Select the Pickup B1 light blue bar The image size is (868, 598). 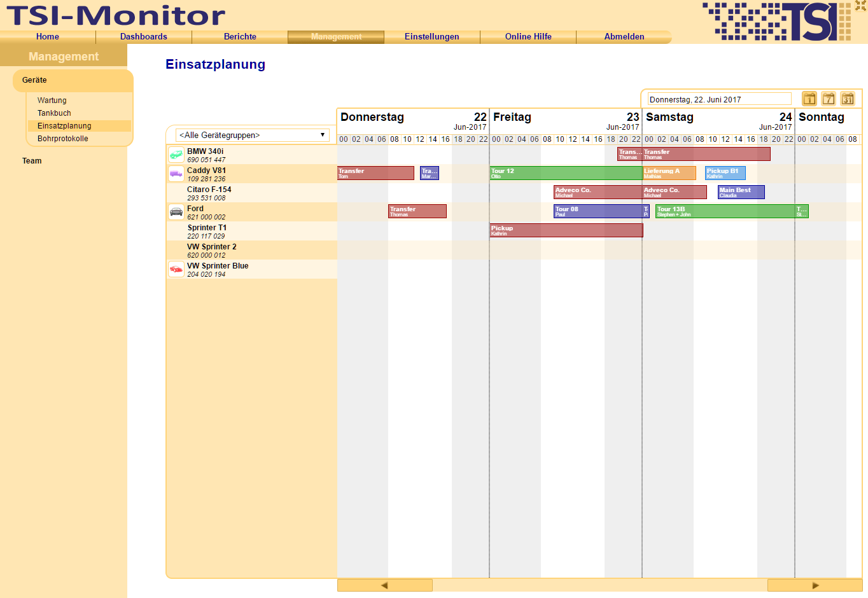[725, 173]
